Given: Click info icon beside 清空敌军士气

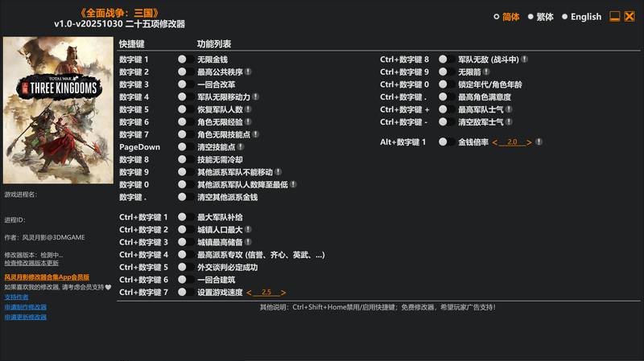Looking at the screenshot, I should tap(509, 122).
